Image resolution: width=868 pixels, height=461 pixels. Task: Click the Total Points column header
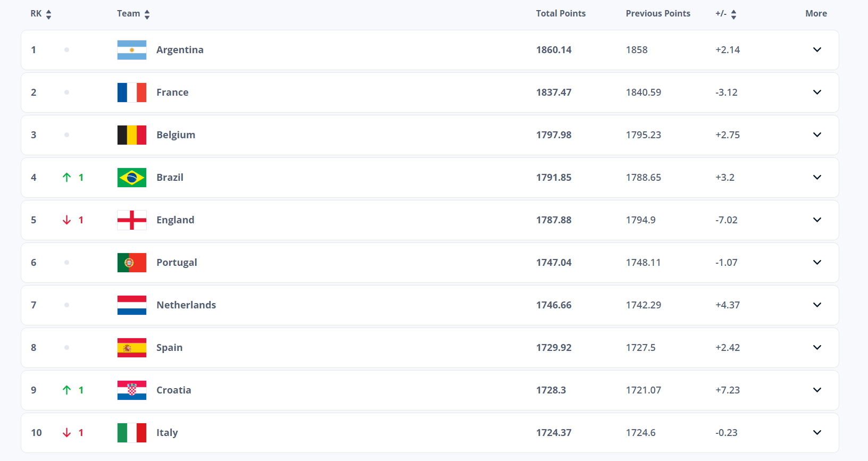(561, 14)
